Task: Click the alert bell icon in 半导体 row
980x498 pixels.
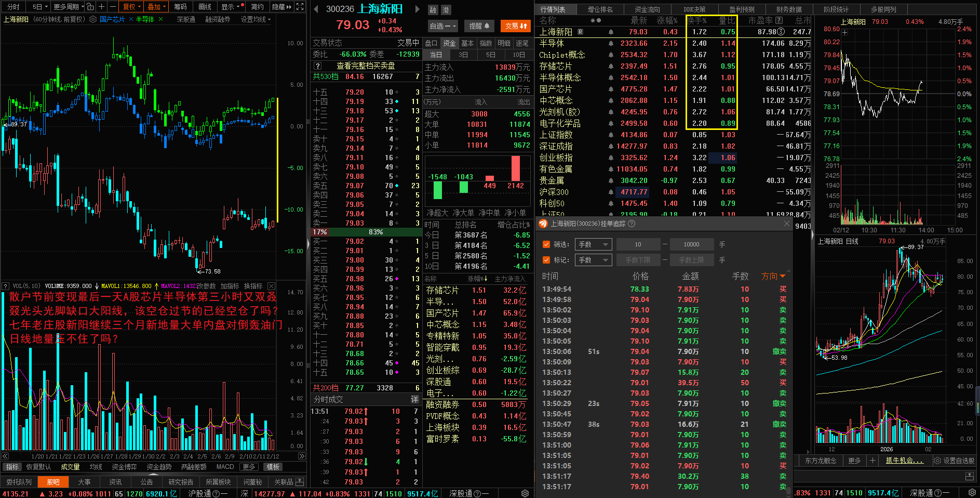Action: click(611, 44)
